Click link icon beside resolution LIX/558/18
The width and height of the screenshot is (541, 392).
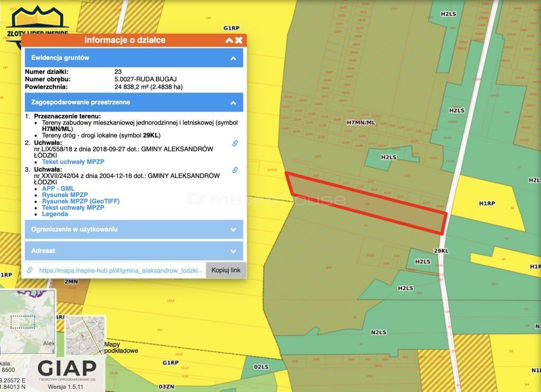(235, 143)
